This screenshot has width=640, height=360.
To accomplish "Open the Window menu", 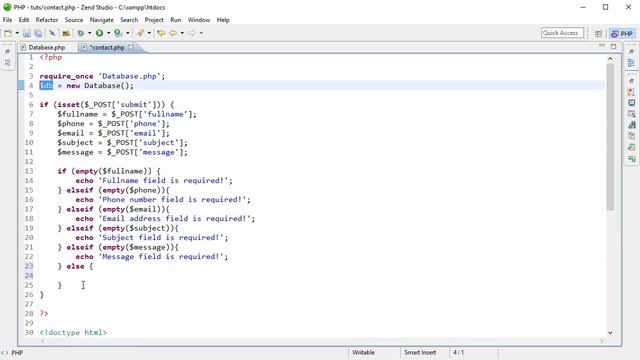I will pyautogui.click(x=199, y=20).
